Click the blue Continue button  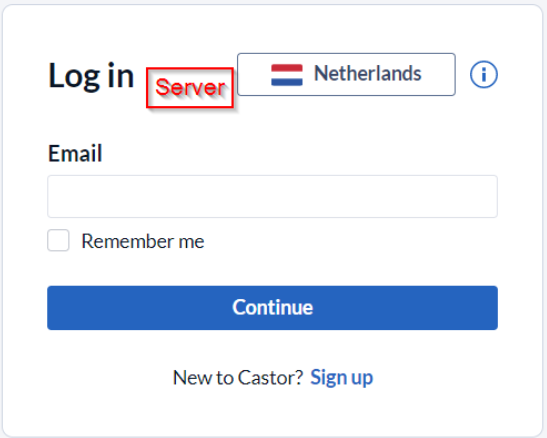point(272,308)
